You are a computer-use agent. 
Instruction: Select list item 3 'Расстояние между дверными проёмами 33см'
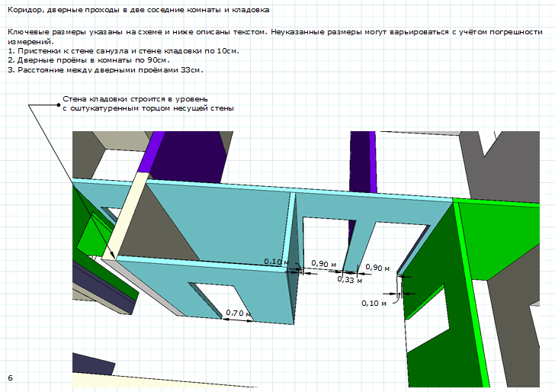[x=105, y=69]
